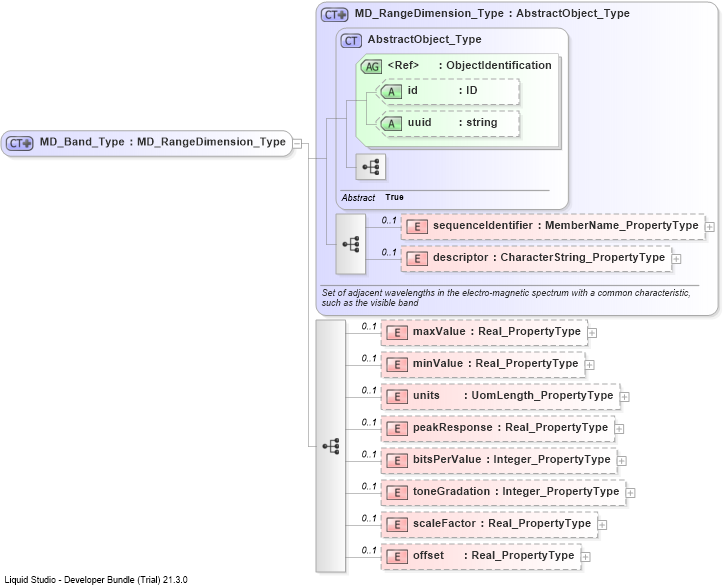This screenshot has height=585, width=723.
Task: Click the E icon of maxValue element
Action: pyautogui.click(x=397, y=332)
